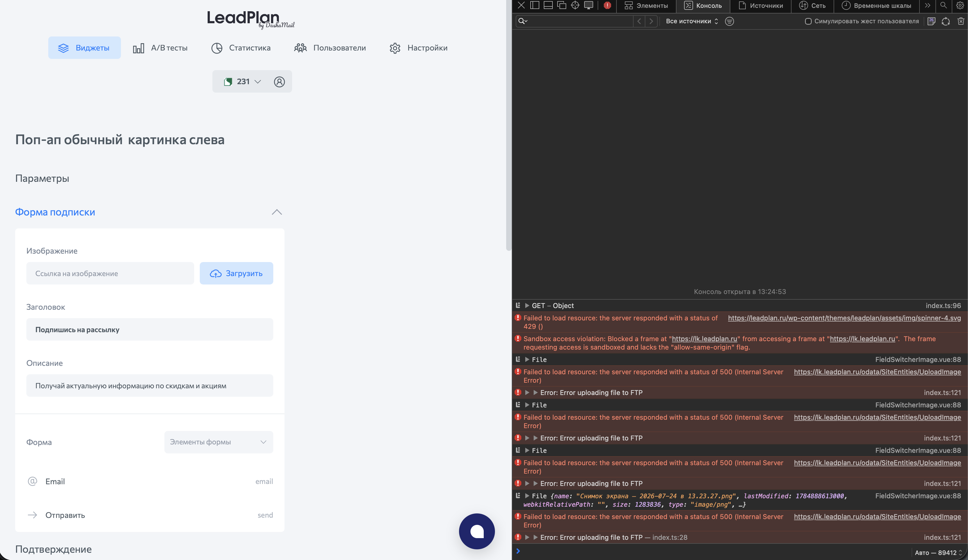Show hidden tabs with double chevron
Image resolution: width=968 pixels, height=560 pixels.
point(928,5)
